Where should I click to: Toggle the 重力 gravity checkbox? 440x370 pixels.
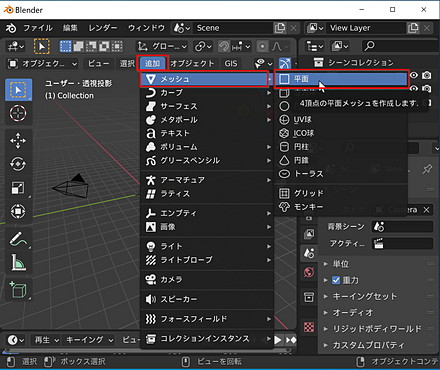tap(336, 280)
